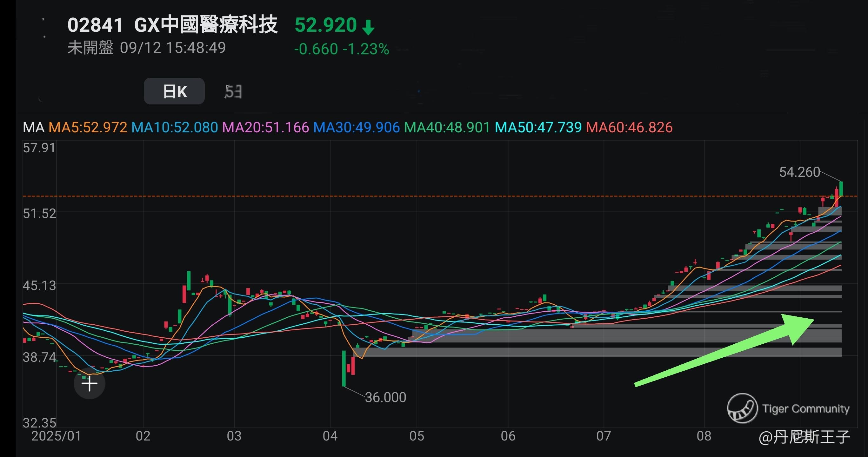Switch to the 5日 tab

click(233, 91)
